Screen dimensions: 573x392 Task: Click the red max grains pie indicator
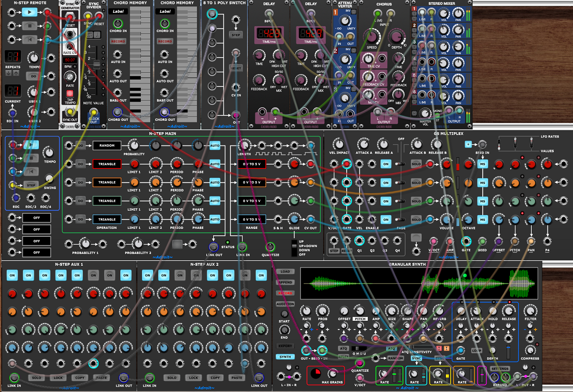pos(316,373)
